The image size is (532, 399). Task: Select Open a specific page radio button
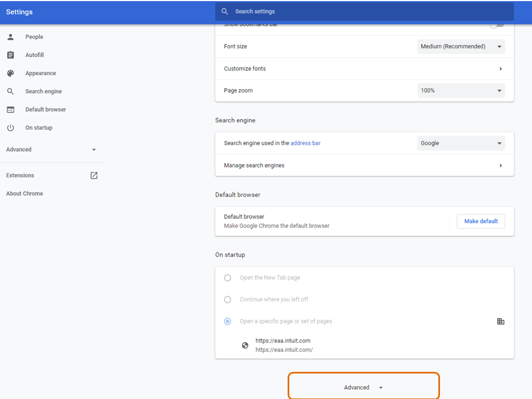click(x=228, y=321)
